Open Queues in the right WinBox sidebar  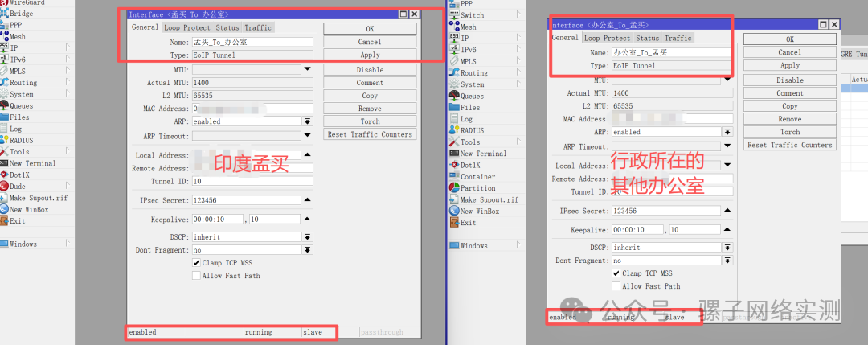[473, 96]
